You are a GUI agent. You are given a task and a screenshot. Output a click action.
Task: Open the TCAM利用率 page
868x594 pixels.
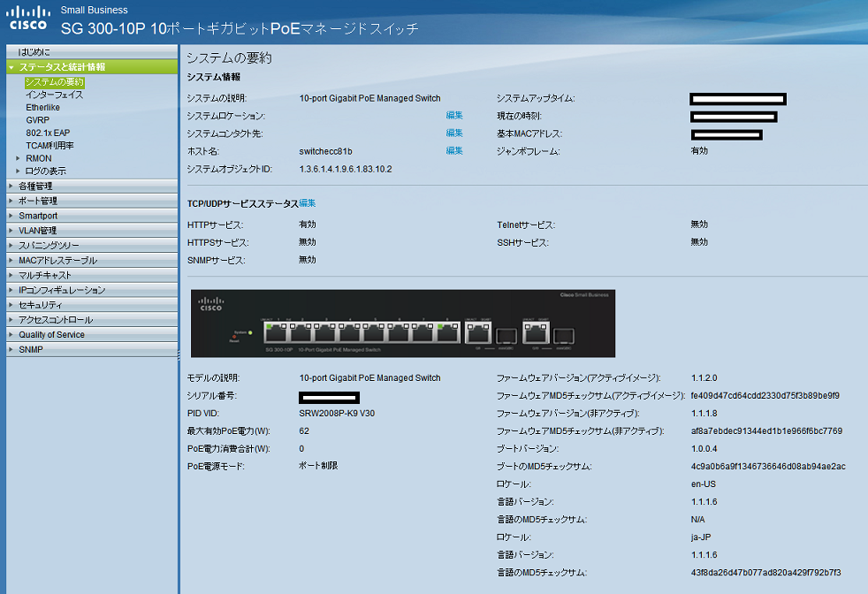(x=49, y=146)
